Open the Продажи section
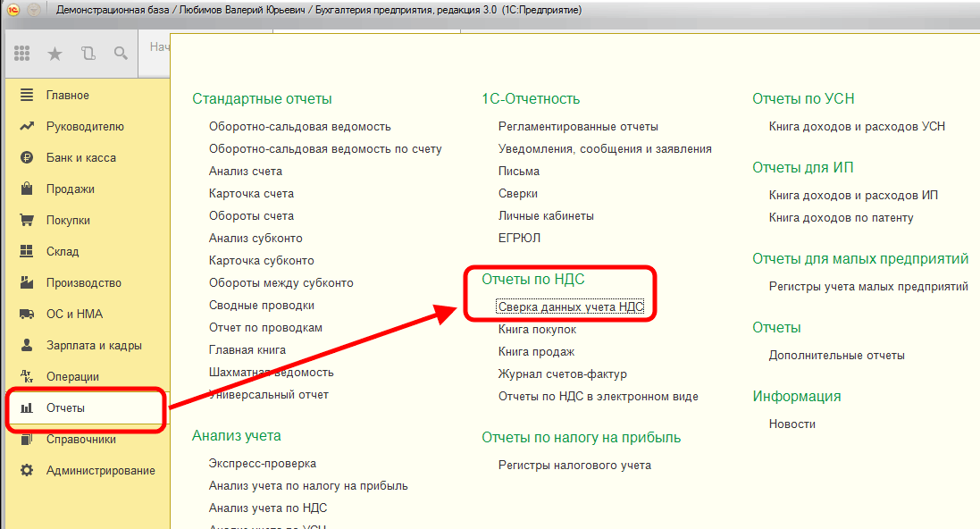 pos(70,189)
